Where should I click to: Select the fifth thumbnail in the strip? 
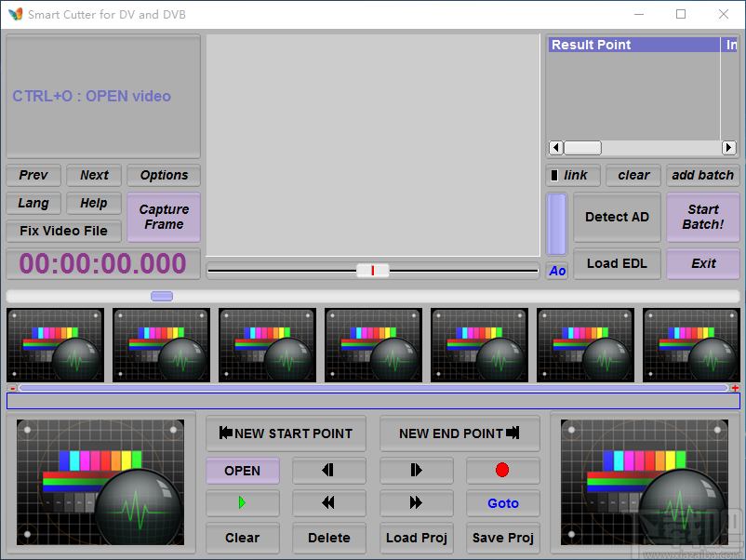[480, 345]
